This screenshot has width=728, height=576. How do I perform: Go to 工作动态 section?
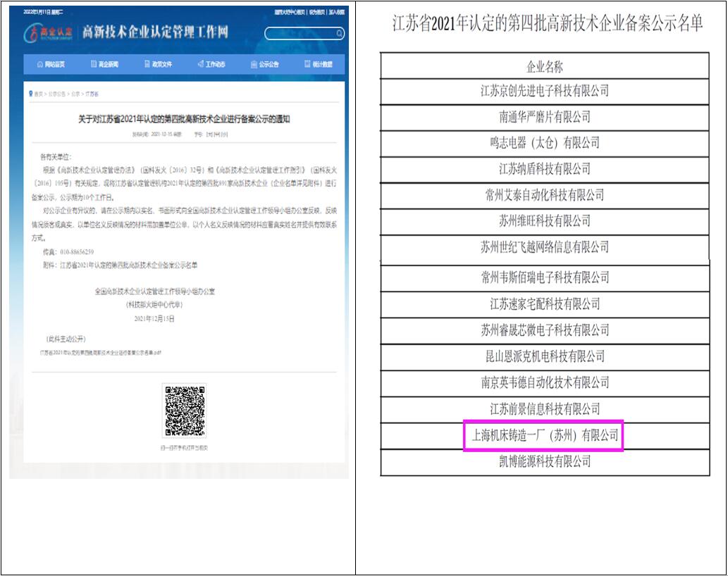tap(211, 64)
